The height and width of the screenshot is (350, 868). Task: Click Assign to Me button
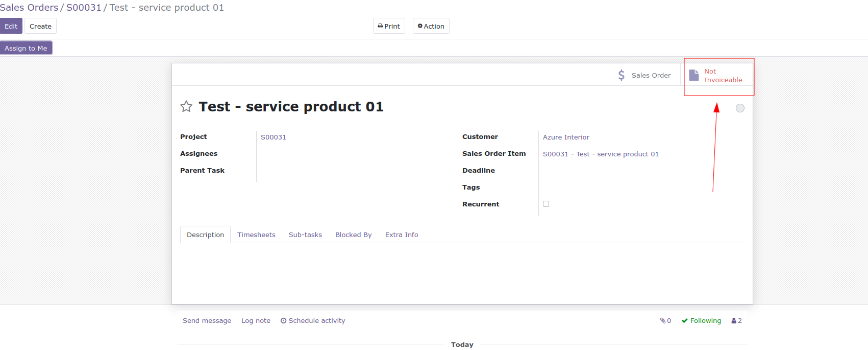tap(26, 48)
